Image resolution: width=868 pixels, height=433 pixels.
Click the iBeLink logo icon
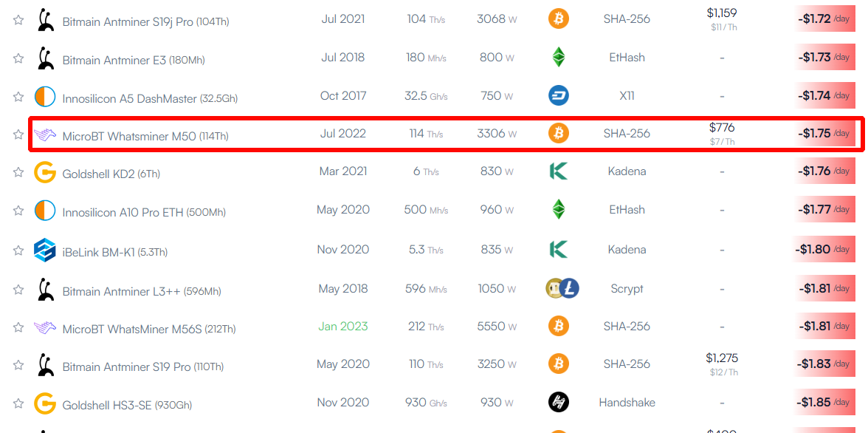pos(45,250)
